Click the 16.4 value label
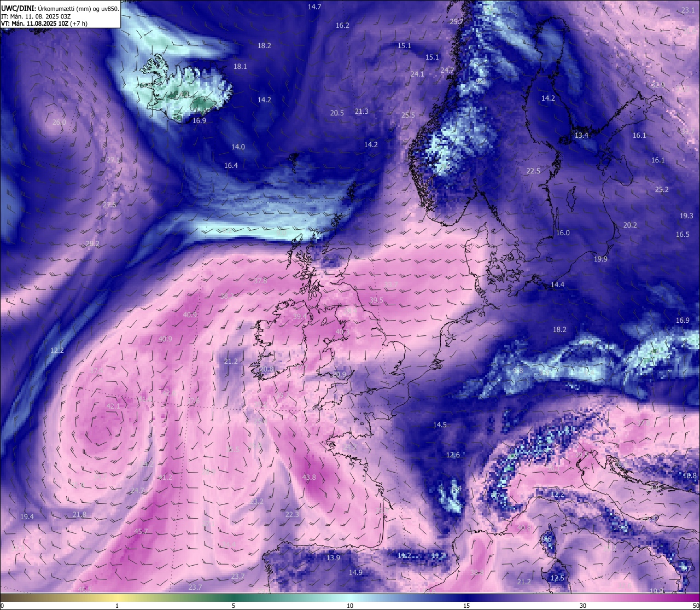Viewport: 700px width, 610px height. [x=231, y=165]
